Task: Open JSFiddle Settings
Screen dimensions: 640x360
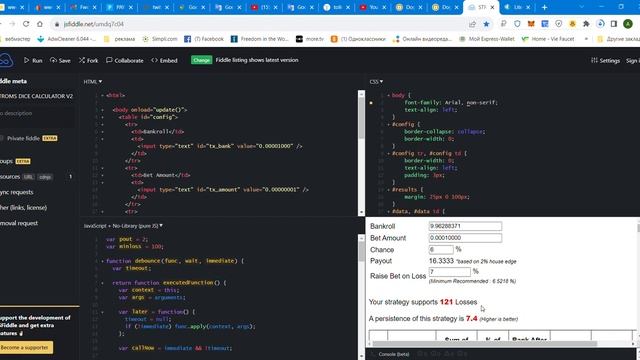Action: [x=605, y=60]
